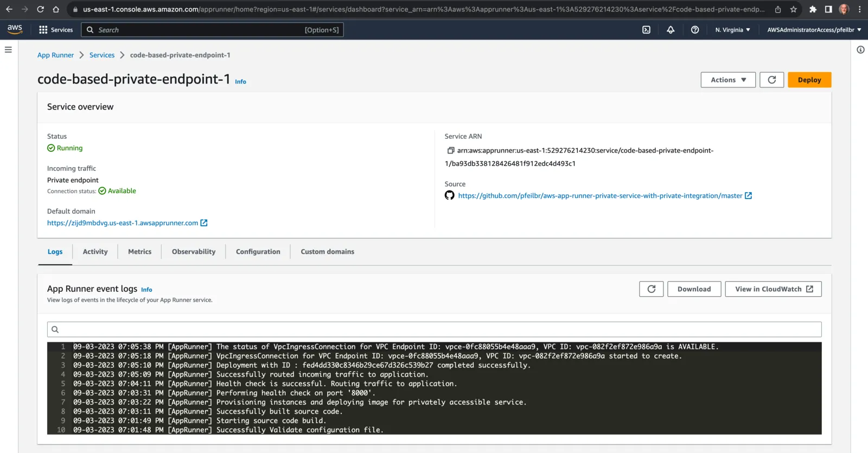Open the AWS help question mark menu

coord(695,30)
